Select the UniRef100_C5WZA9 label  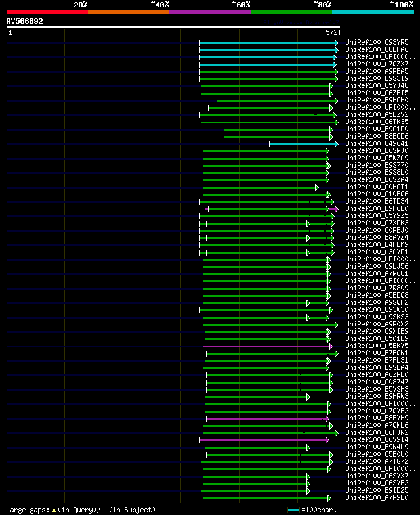point(377,158)
